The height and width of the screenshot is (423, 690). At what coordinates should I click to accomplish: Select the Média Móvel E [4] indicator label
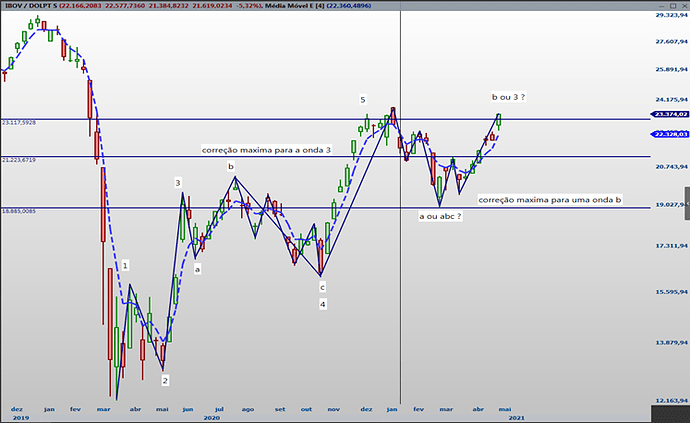coord(294,6)
